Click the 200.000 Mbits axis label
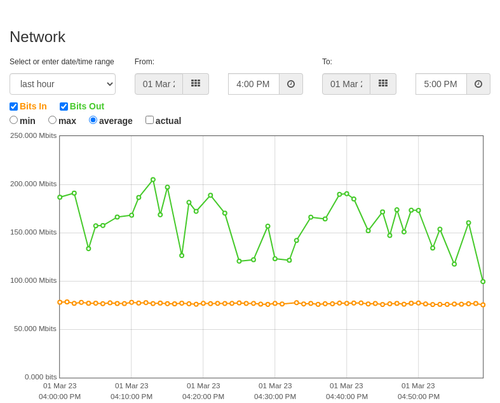This screenshot has height=403, width=500. (x=33, y=184)
